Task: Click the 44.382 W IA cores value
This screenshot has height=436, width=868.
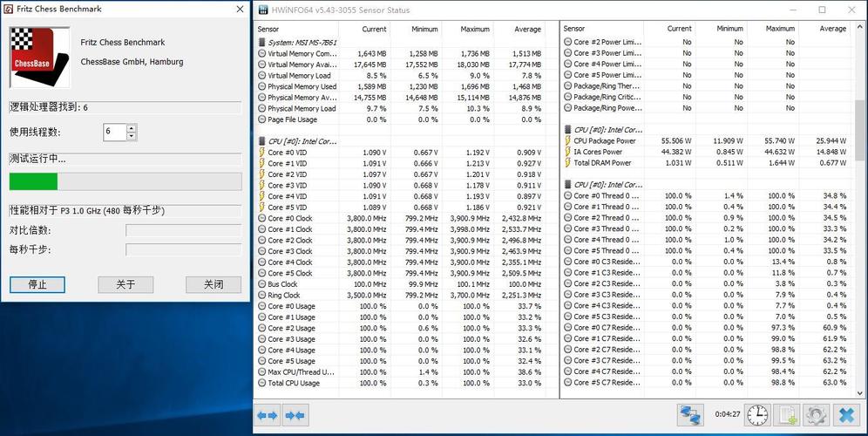Action: 676,152
